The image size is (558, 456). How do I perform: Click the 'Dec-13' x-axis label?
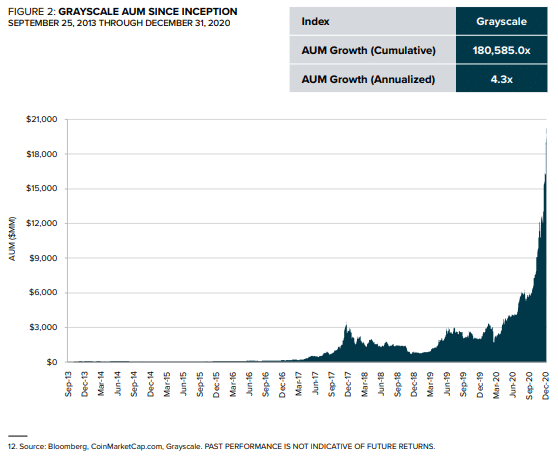84,384
